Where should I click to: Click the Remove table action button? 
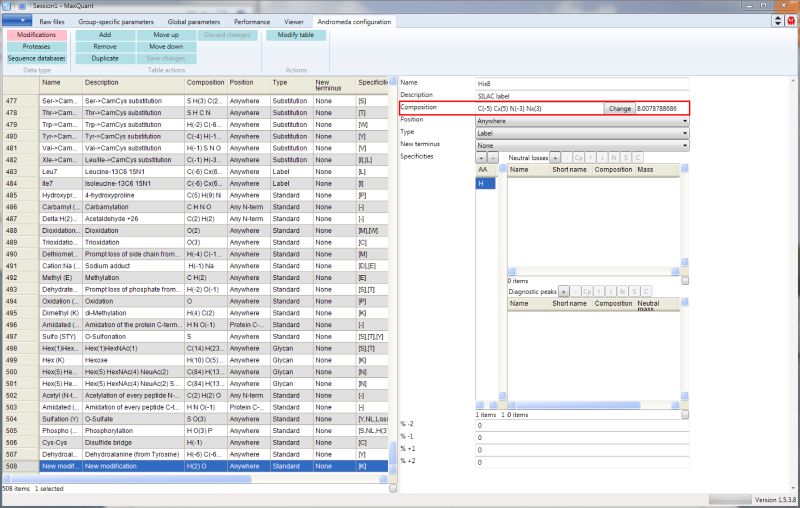[x=105, y=46]
